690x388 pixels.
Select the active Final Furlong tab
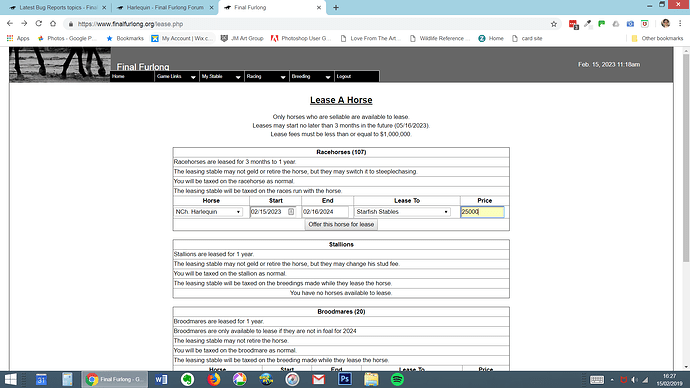pos(272,7)
